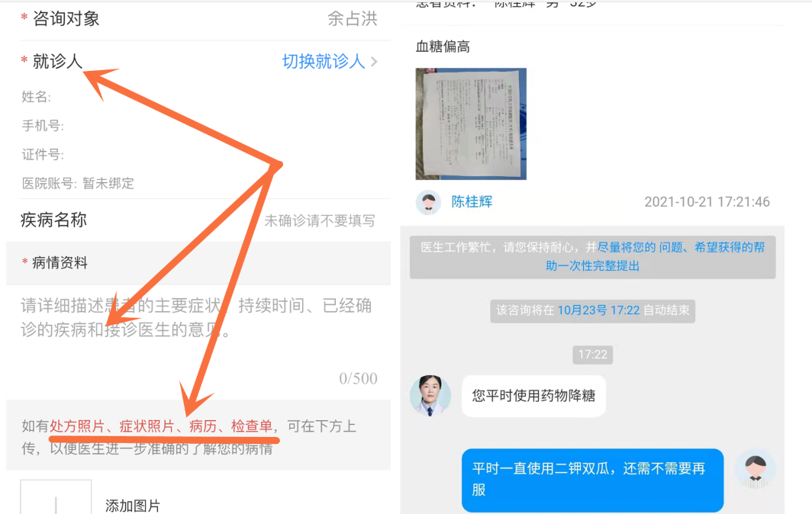The image size is (812, 514).
Task: Select the doctor's message 您平时使用药物降糖
Action: pyautogui.click(x=533, y=396)
